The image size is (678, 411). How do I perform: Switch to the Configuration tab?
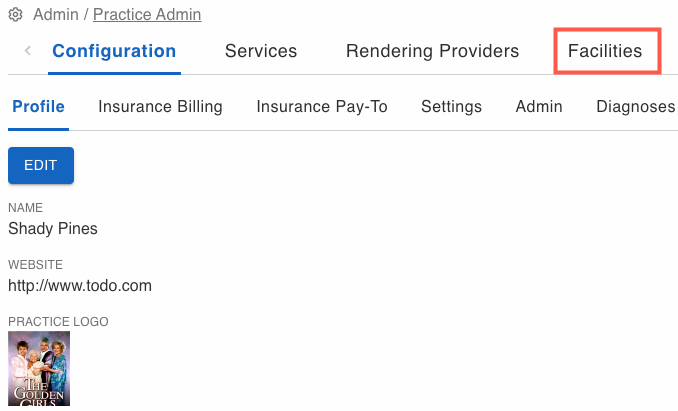pos(114,51)
